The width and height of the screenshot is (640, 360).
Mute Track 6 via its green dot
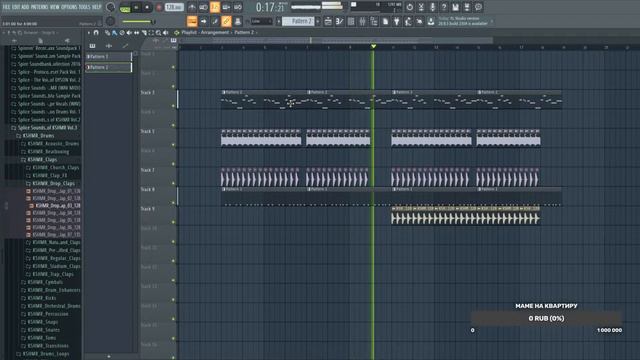pos(173,164)
